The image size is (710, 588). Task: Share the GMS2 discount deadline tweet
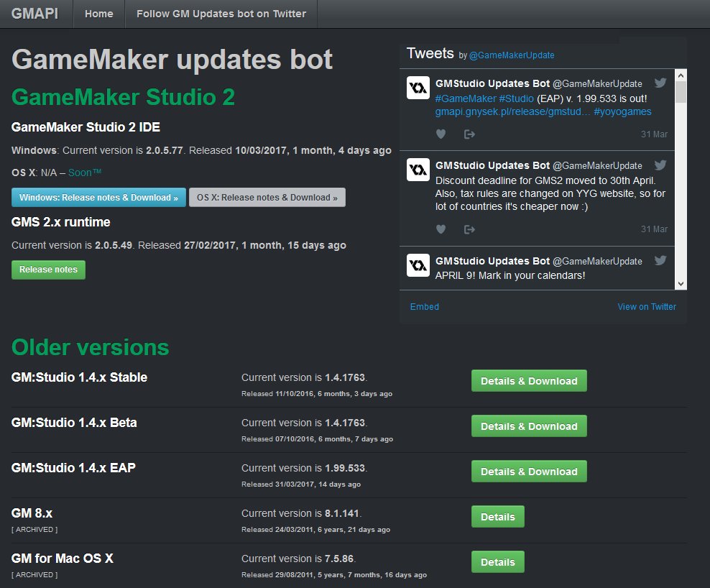[x=469, y=229]
